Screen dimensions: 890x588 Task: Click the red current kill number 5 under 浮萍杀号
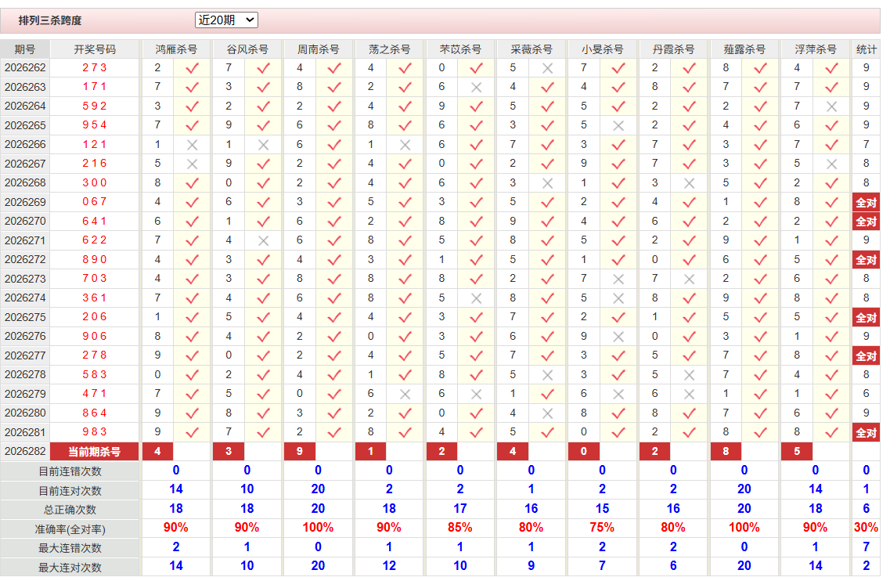pos(797,452)
